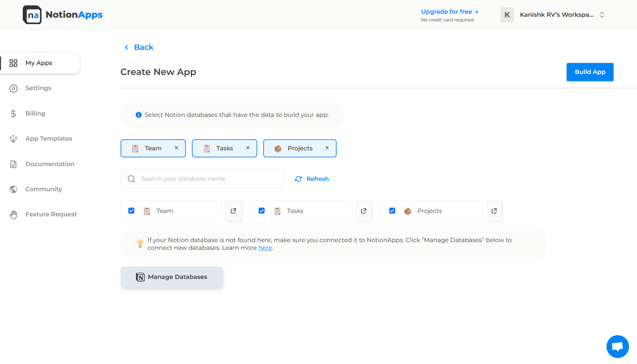Click the Back link text
Image resolution: width=637 pixels, height=364 pixels.
point(144,47)
